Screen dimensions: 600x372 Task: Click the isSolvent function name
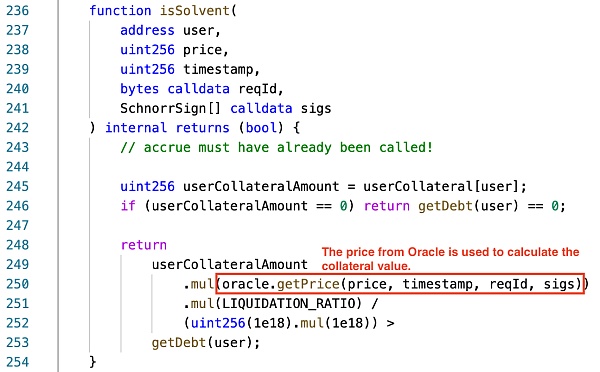[195, 10]
